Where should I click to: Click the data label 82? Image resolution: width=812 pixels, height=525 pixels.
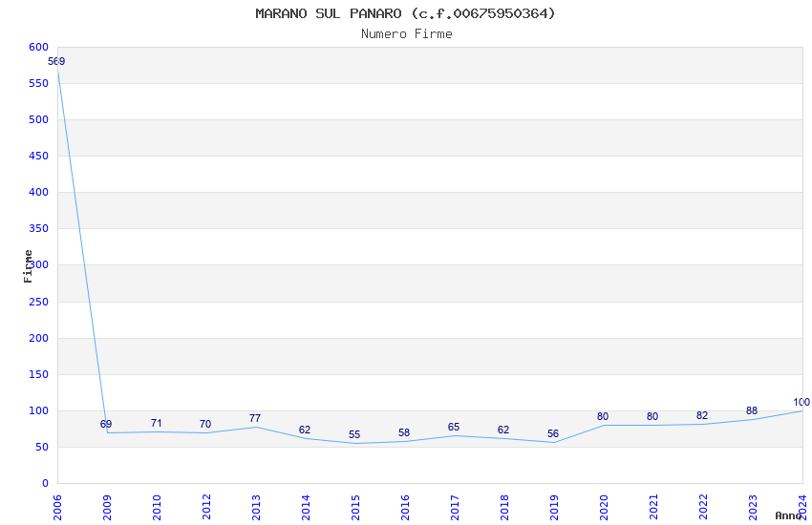pyautogui.click(x=702, y=416)
